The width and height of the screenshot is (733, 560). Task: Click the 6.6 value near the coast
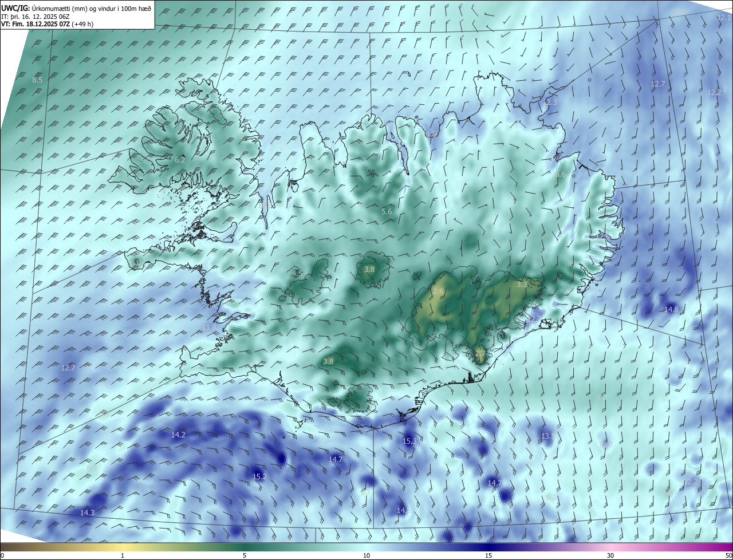(560, 175)
